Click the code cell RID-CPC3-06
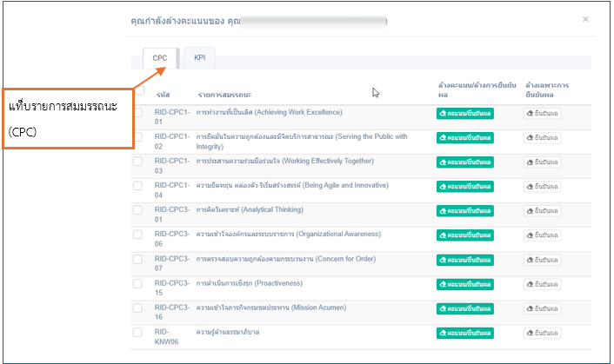The height and width of the screenshot is (364, 614). pos(172,239)
